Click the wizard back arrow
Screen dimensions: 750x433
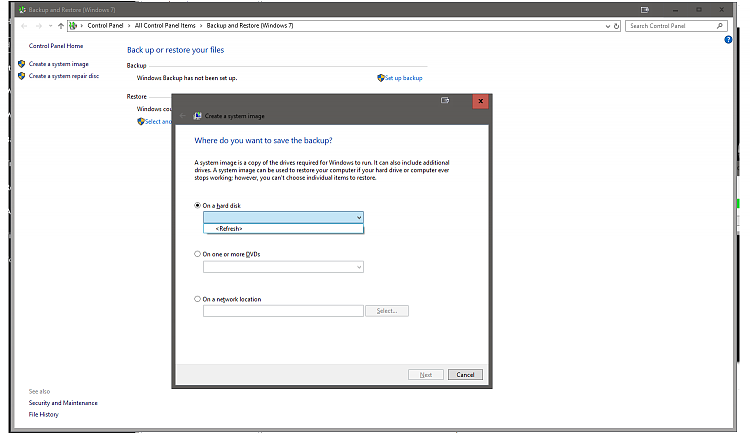182,116
